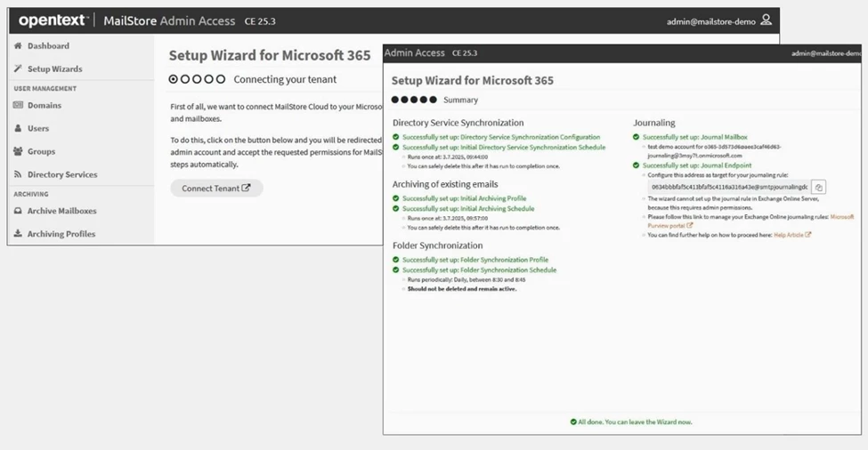The height and width of the screenshot is (450, 868).
Task: Click check icon beside 'All done' message
Action: (573, 422)
